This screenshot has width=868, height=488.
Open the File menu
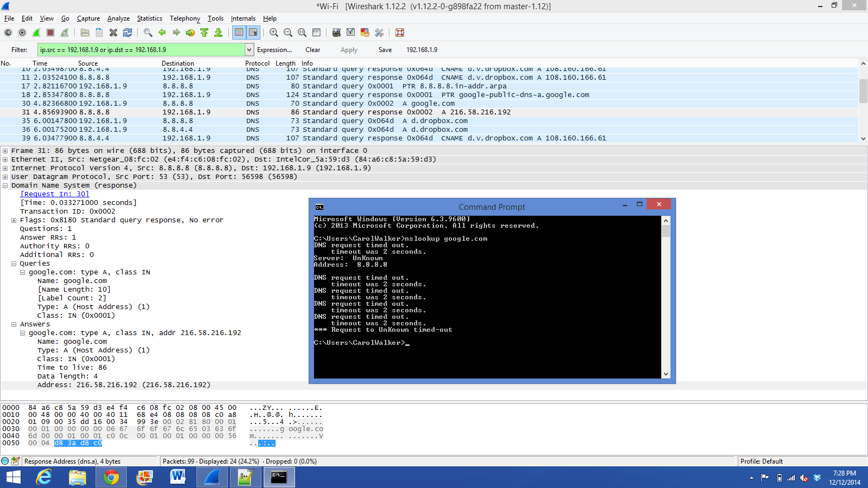click(9, 18)
